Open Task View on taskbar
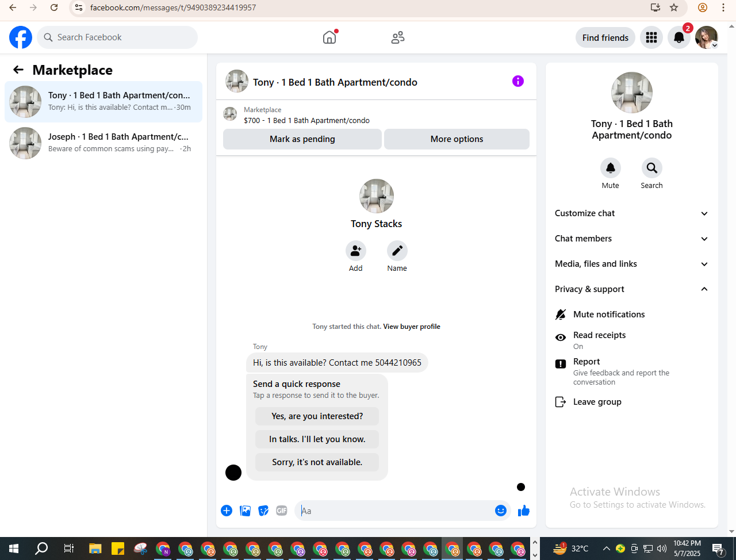 [x=68, y=549]
